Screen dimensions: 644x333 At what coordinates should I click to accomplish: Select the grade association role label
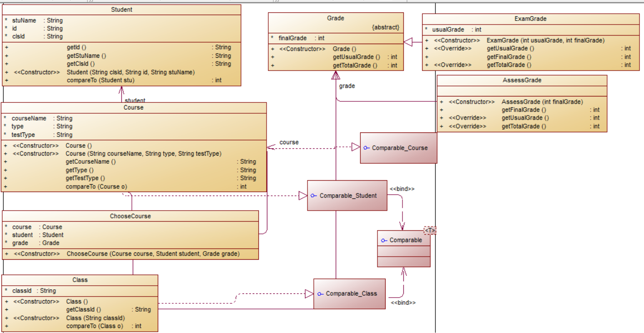[347, 86]
